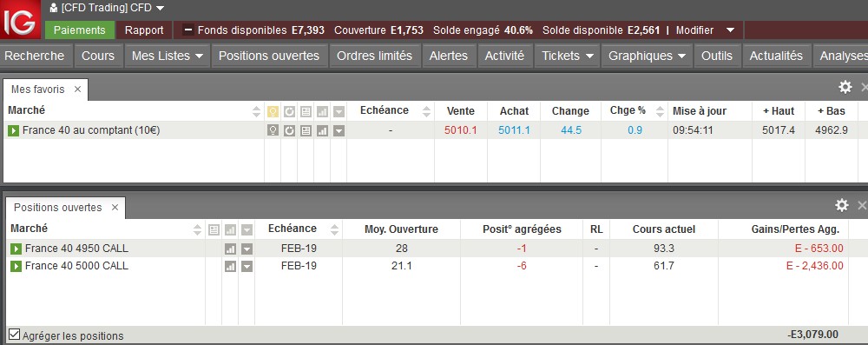Image resolution: width=868 pixels, height=345 pixels.
Task: Open the Cours menu item
Action: click(x=98, y=56)
